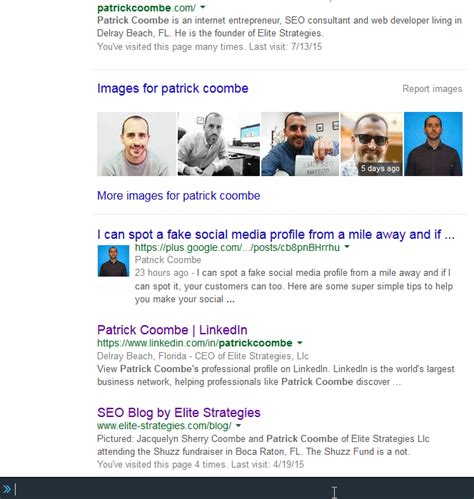The image size is (474, 499).
Task: Select thumbnail labeled '5 days ago'
Action: coord(371,144)
